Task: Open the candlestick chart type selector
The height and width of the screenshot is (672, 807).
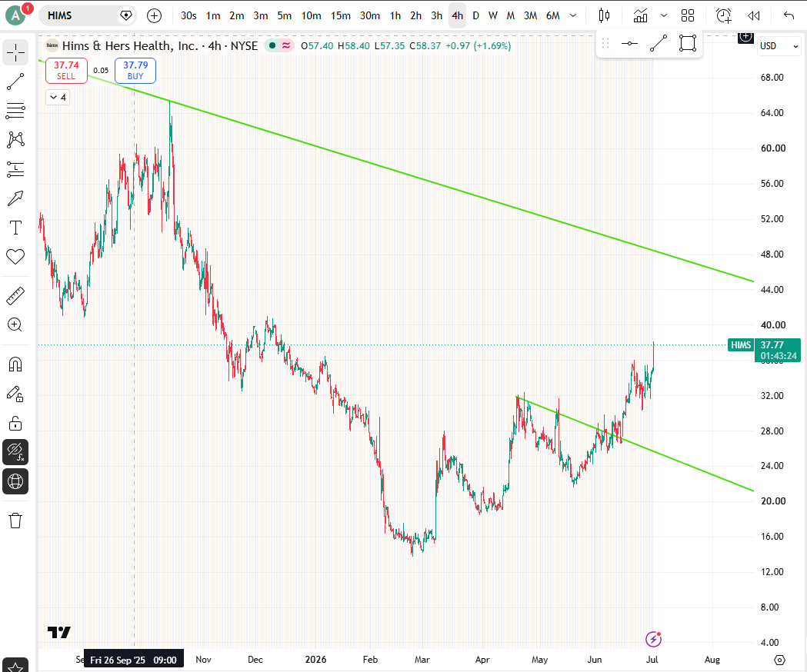Action: [x=604, y=15]
